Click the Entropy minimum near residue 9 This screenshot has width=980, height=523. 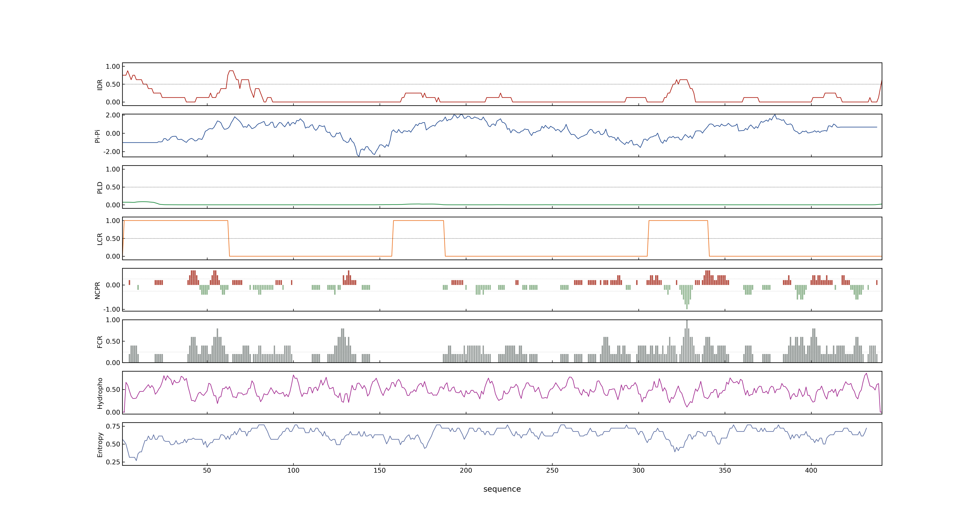(136, 461)
